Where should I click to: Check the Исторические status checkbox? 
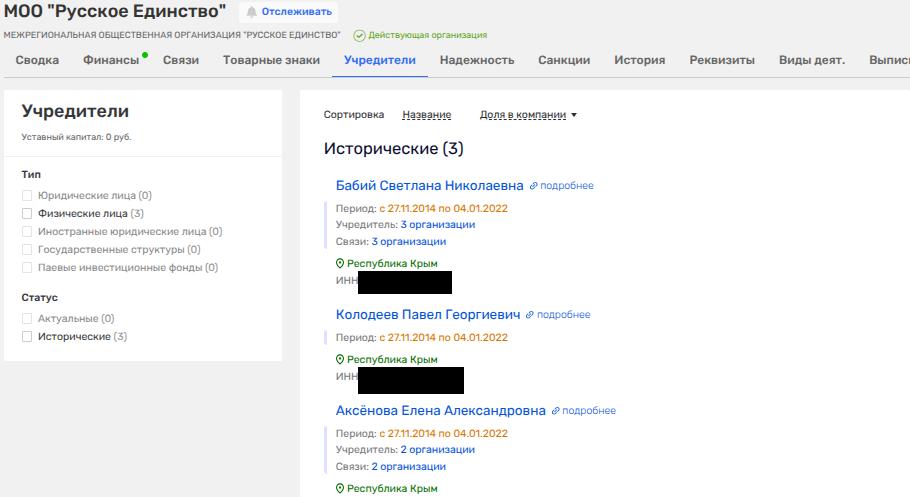[28, 337]
